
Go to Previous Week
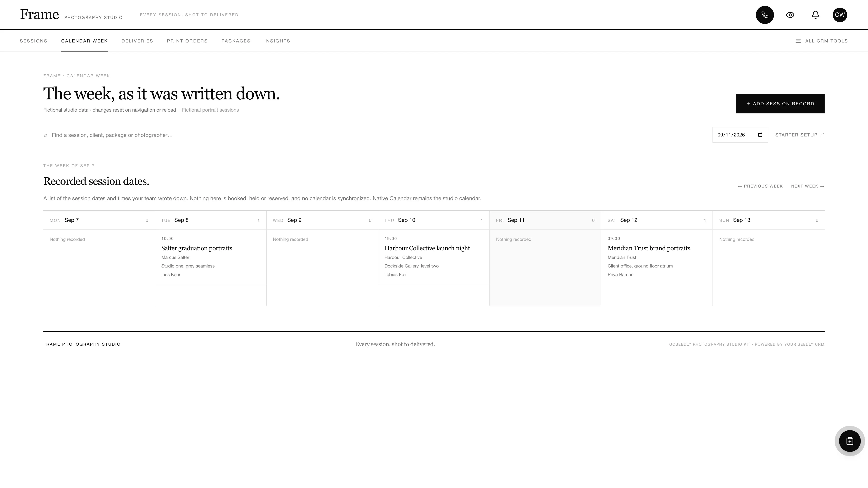point(760,186)
